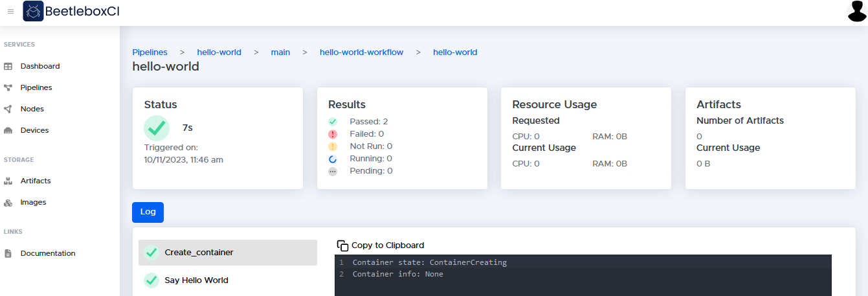Click the Resource Usage card title
Image resolution: width=868 pixels, height=296 pixels.
point(555,104)
